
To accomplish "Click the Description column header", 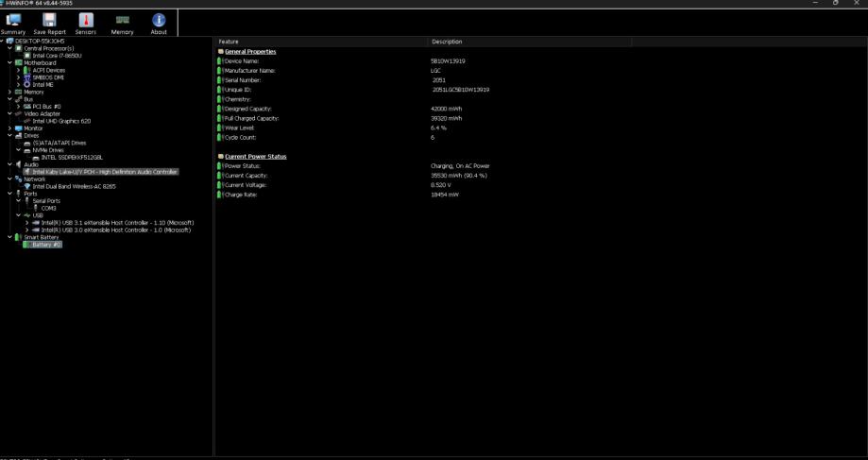I will point(530,42).
